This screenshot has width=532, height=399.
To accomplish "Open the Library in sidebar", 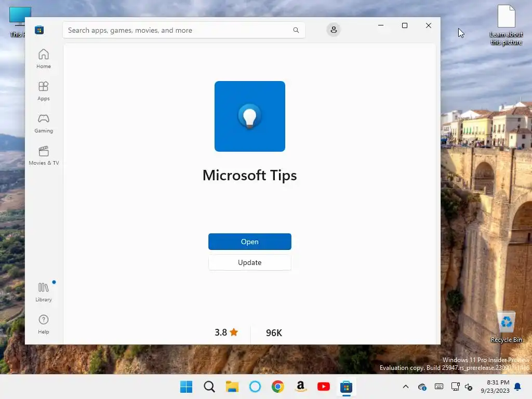I will point(44,292).
